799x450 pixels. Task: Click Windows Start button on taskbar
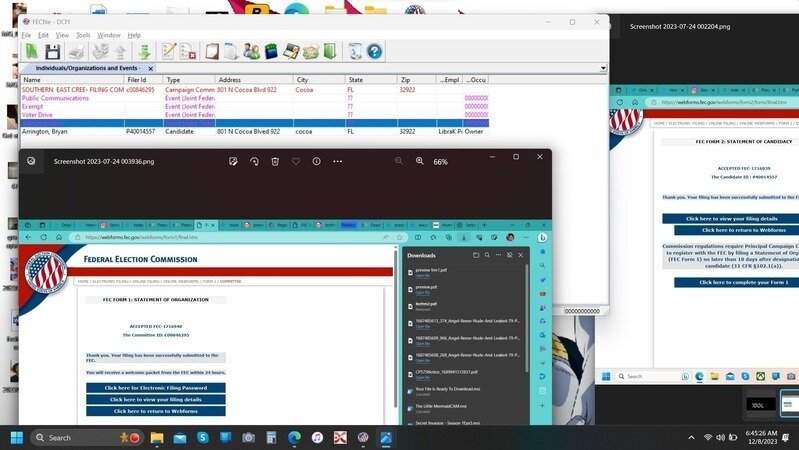click(16, 438)
